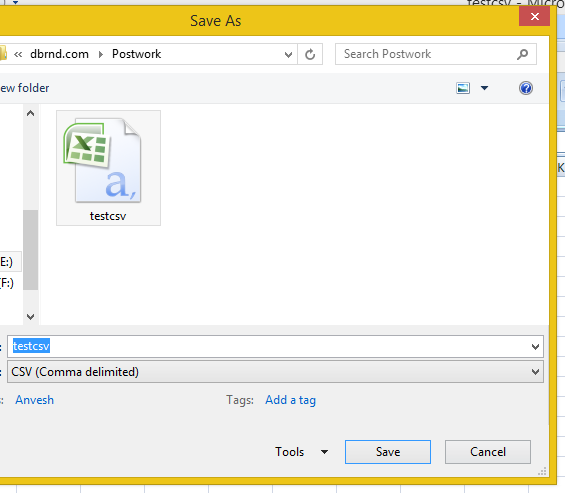
Task: Click the search magnifier icon
Action: coord(522,54)
